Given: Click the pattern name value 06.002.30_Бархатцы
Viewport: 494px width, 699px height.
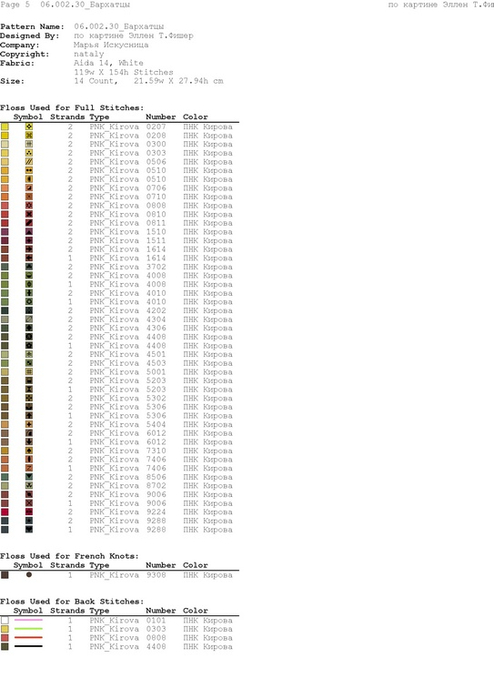Looking at the screenshot, I should pos(119,27).
